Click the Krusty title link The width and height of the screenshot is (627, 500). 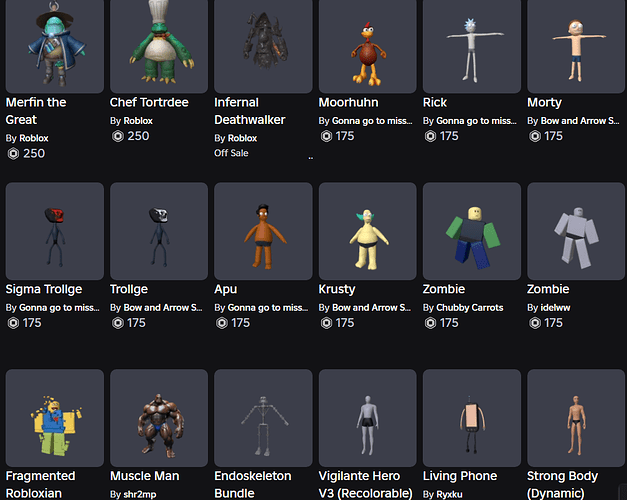coord(337,289)
